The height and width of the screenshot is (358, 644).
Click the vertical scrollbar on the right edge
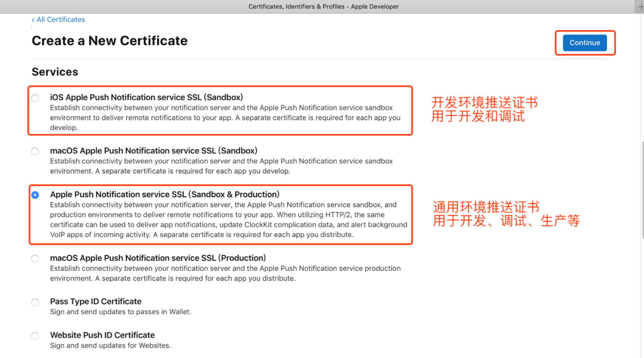click(x=642, y=190)
